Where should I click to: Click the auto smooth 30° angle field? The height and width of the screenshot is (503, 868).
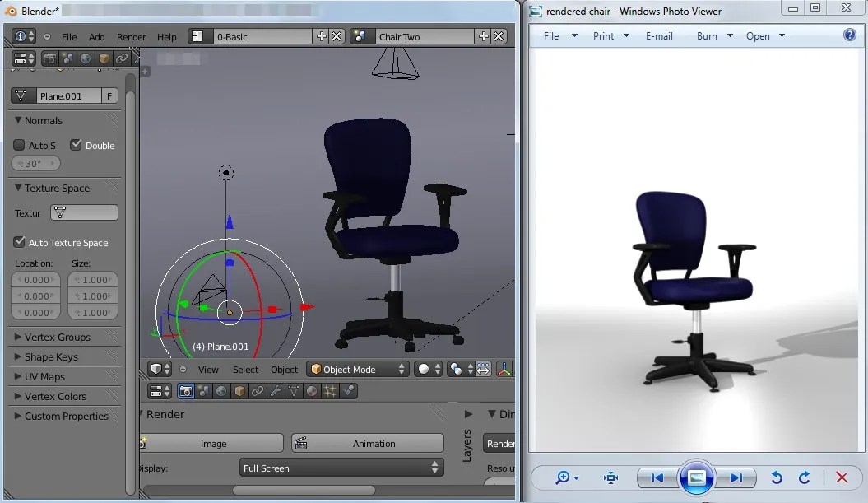click(x=35, y=164)
